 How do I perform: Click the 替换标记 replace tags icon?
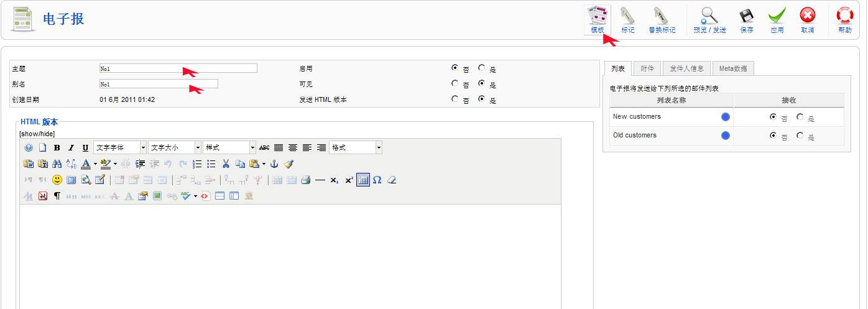click(662, 20)
